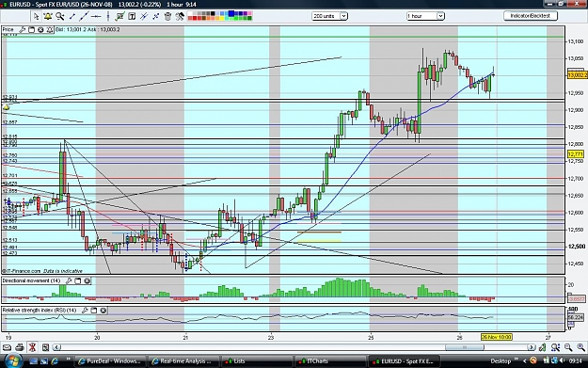The image size is (588, 368).
Task: Click the 26 Nov 10:00 time marker
Action: click(496, 337)
